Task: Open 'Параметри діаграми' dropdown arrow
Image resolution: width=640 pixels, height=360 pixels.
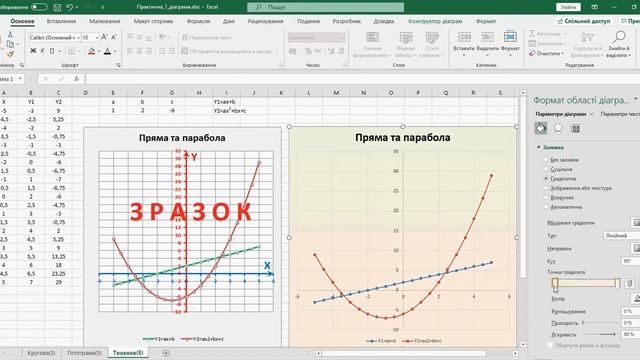Action: [591, 114]
